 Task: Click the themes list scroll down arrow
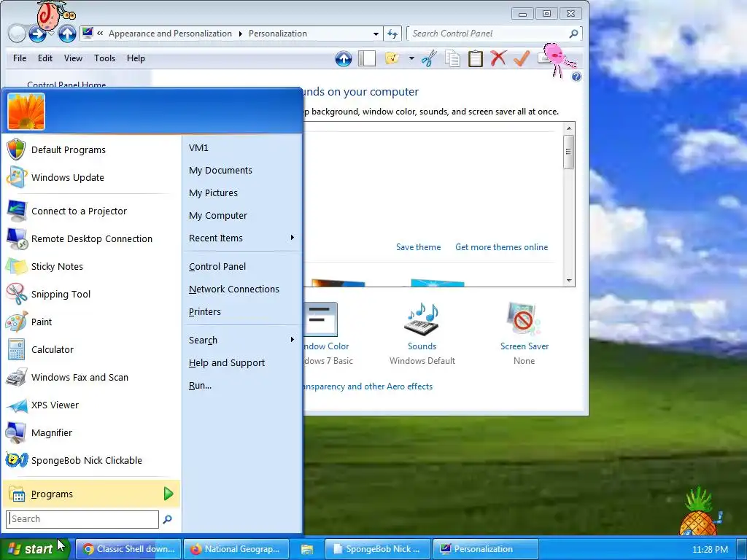coord(568,281)
